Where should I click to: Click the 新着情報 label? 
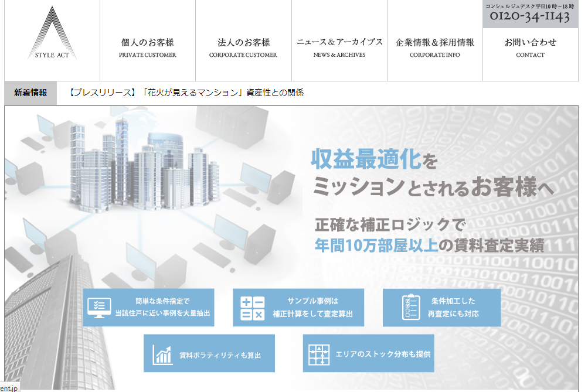(x=30, y=93)
